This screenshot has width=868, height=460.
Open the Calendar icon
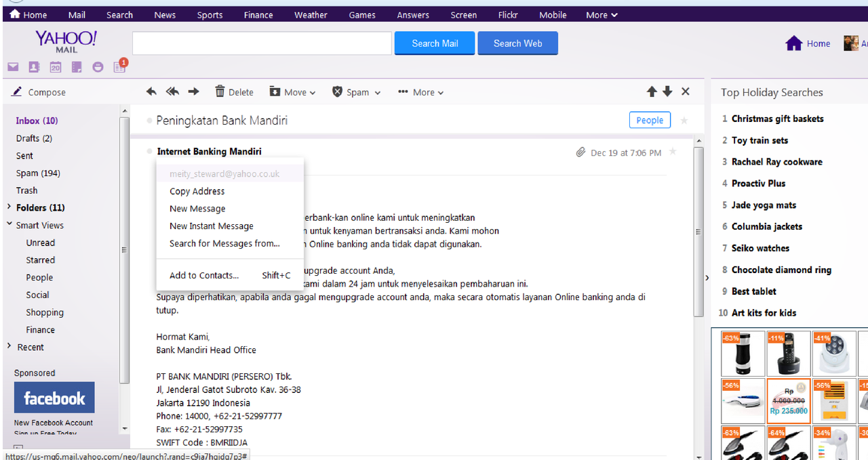pyautogui.click(x=56, y=67)
